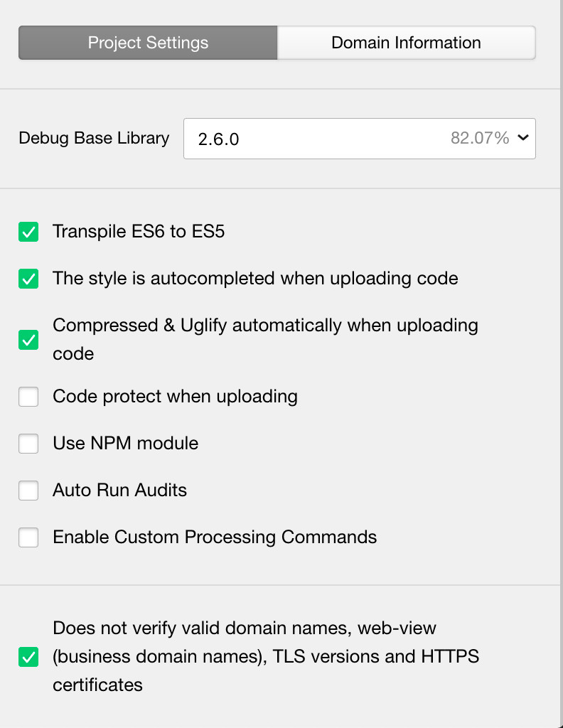
Task: Click the Enable Custom Processing Commands label
Action: (215, 537)
